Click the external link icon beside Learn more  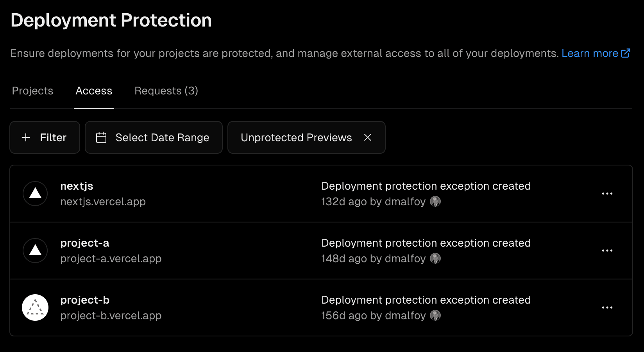coord(626,53)
